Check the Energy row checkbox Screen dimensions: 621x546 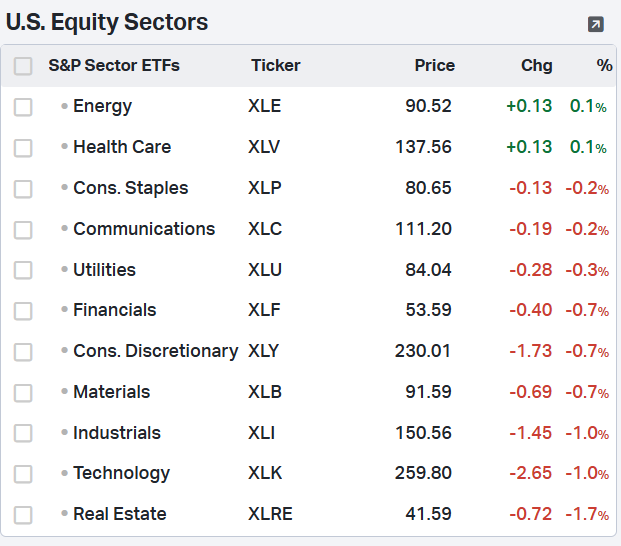click(x=23, y=107)
